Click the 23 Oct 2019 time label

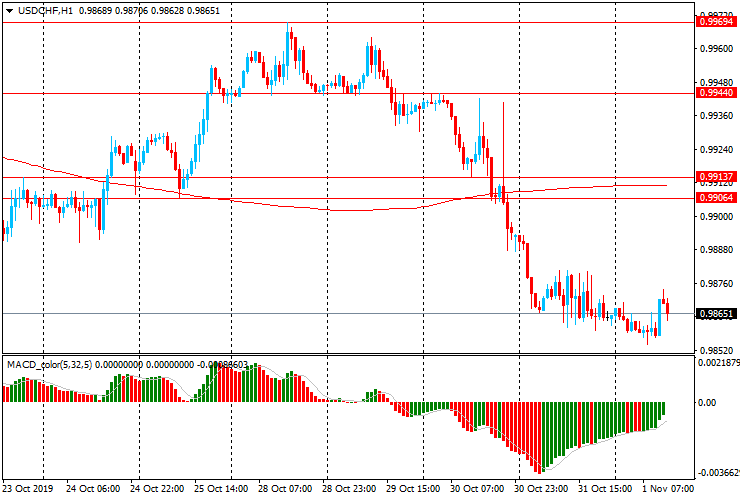pyautogui.click(x=28, y=488)
